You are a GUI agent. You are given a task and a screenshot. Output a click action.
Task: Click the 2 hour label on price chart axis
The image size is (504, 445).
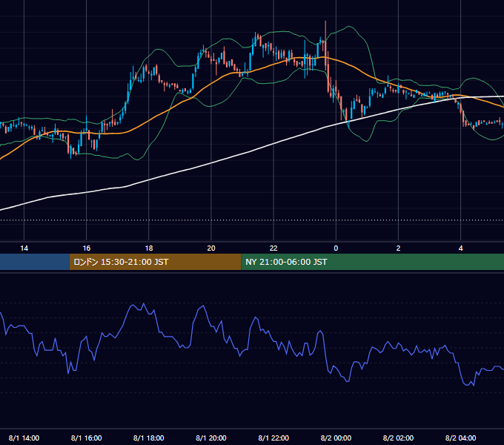[x=398, y=248]
